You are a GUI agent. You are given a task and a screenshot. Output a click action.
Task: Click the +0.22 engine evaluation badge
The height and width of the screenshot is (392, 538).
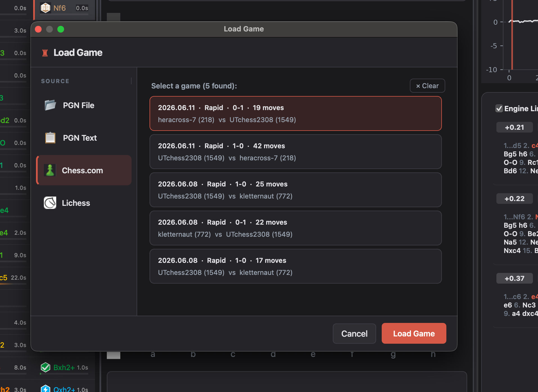click(x=514, y=199)
